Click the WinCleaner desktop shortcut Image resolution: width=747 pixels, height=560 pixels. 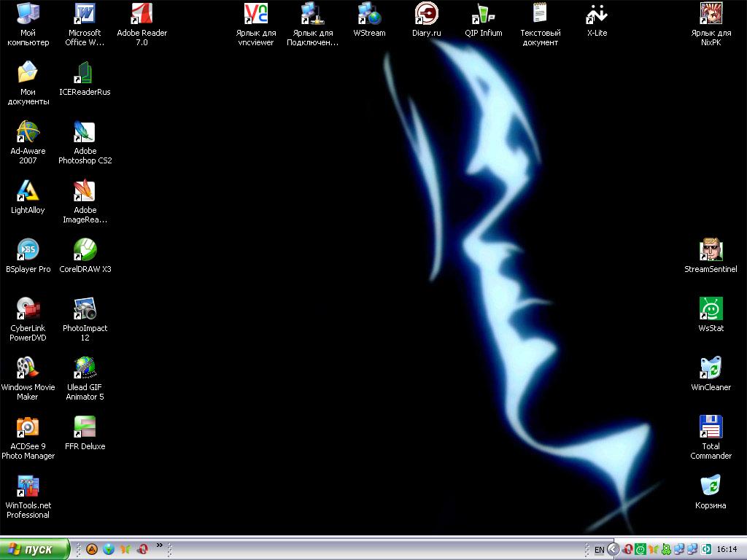click(x=711, y=368)
